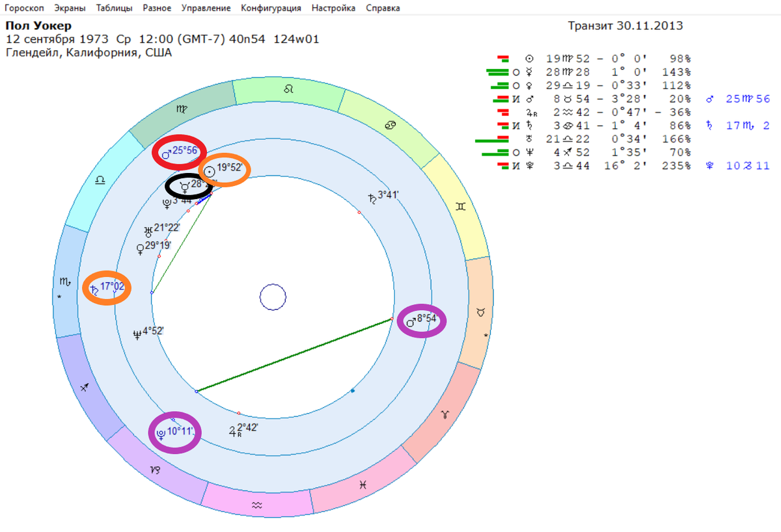Select the Neptune row with 70% in the table
This screenshot has width=781, height=532.
click(x=587, y=152)
